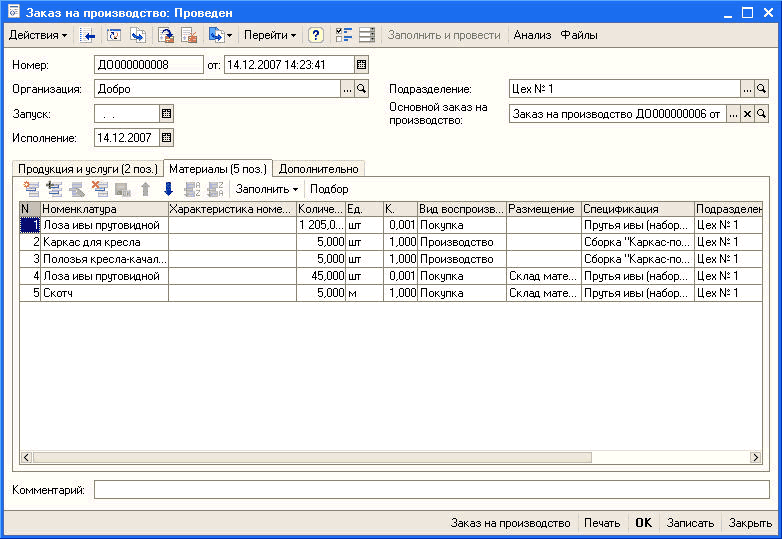Open the Дополнительно tab
The image size is (782, 539).
click(318, 168)
